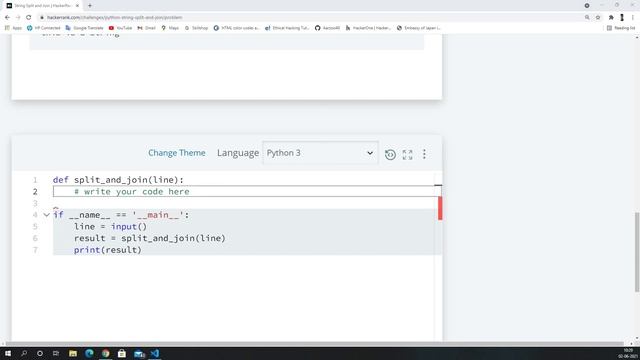Toggle fullscreen editor mode
This screenshot has height=360, width=640.
coord(407,154)
